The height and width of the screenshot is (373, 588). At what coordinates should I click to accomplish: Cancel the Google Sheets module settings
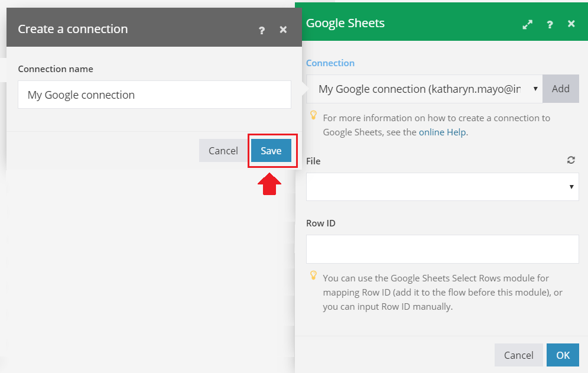519,355
